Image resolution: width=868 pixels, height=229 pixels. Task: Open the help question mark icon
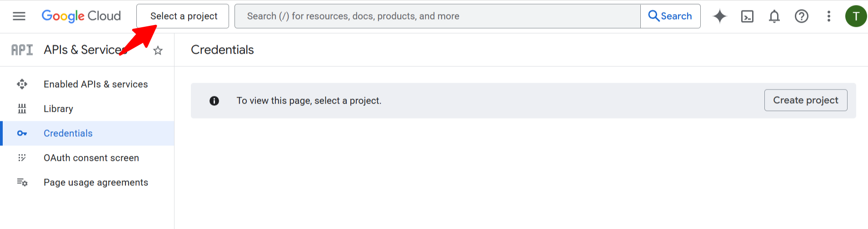[x=802, y=16]
